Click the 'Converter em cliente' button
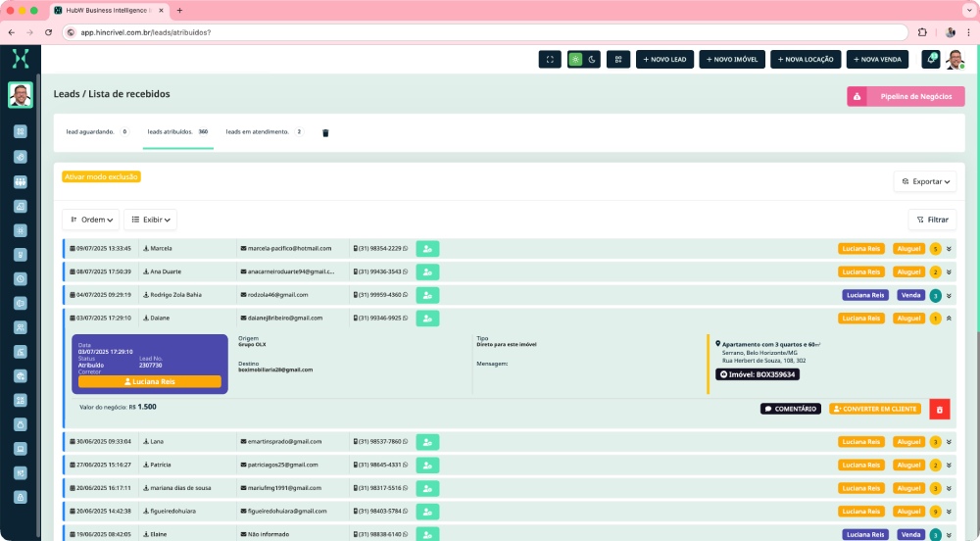Screen dimensions: 980x541 point(875,409)
